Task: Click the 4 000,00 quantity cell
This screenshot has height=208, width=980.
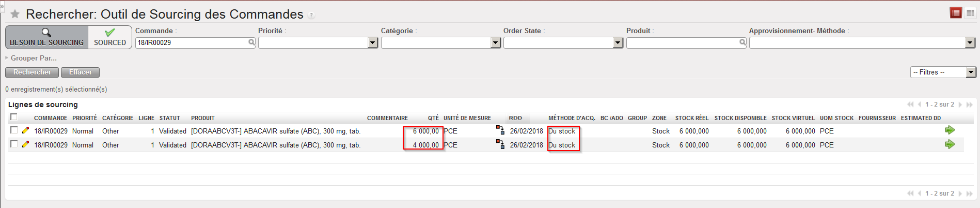Action: (x=425, y=145)
